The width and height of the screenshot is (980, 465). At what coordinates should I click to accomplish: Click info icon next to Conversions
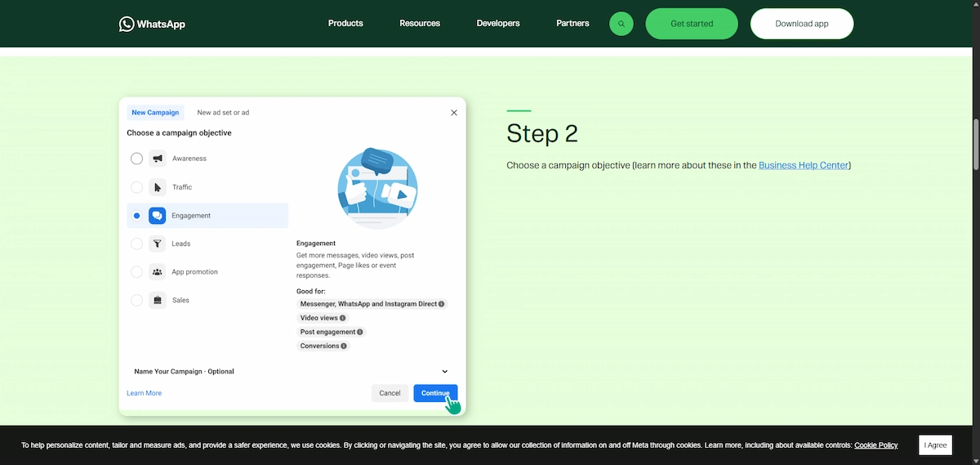(344, 346)
